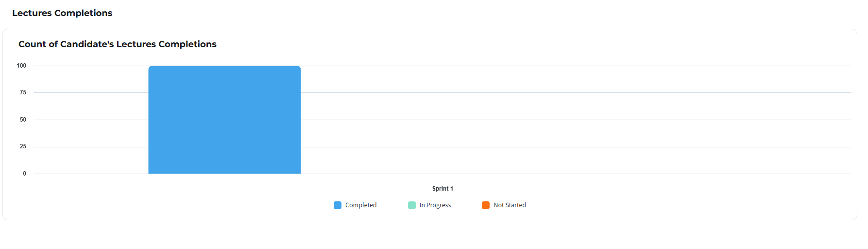
Task: Click the blue Completed legend swatch
Action: coord(338,205)
